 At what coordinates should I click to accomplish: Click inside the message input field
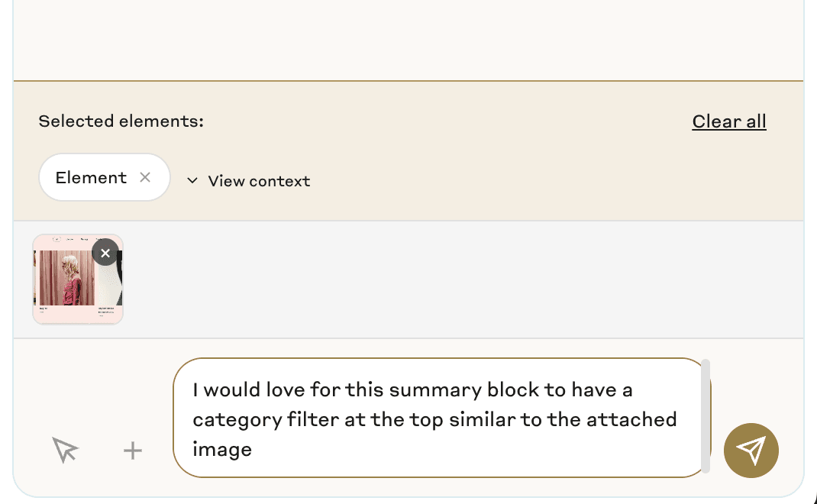(x=435, y=418)
